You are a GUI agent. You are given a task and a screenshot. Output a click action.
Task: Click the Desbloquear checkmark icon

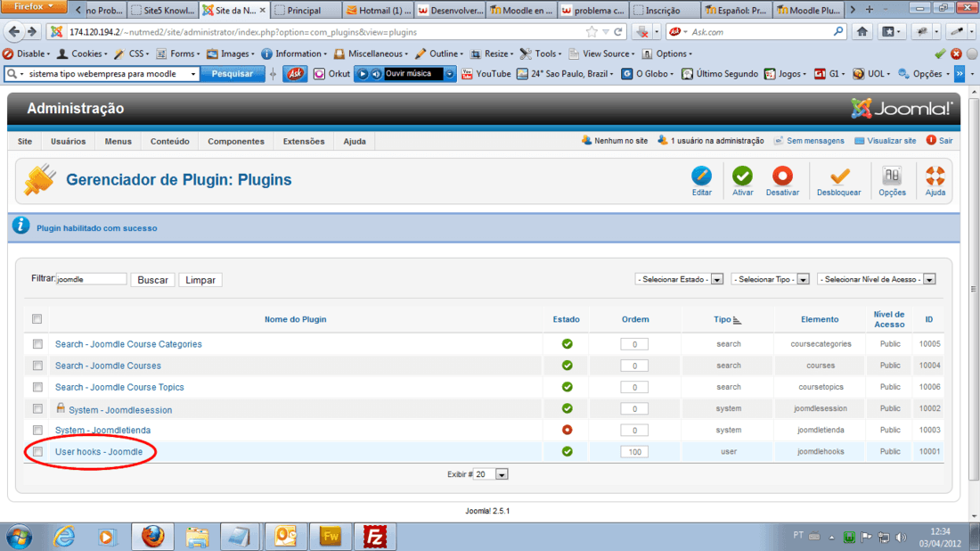pos(838,176)
